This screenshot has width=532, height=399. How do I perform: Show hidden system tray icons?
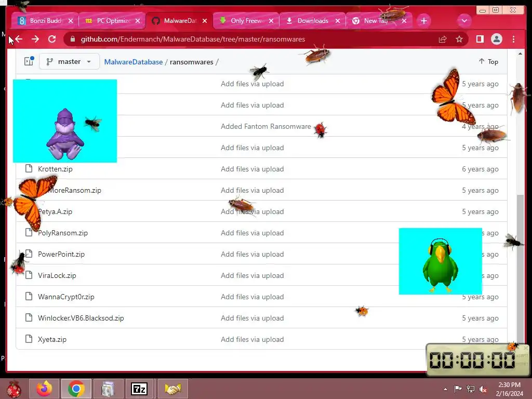click(x=445, y=389)
